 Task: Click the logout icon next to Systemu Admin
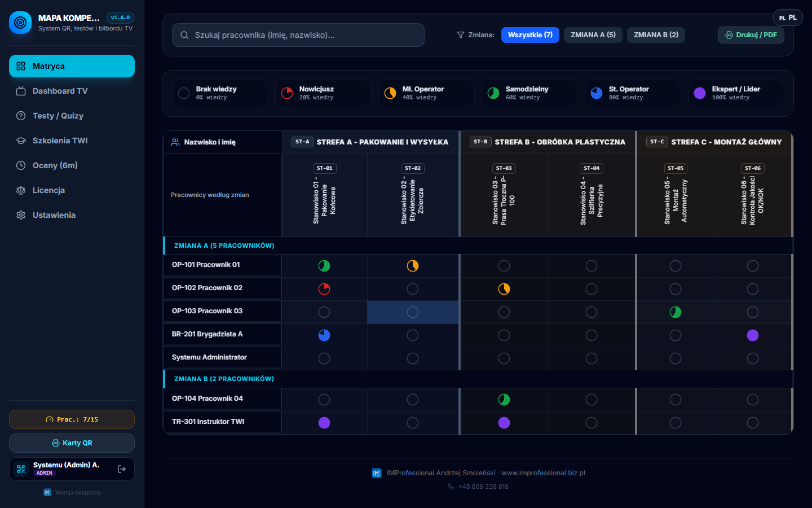click(122, 469)
